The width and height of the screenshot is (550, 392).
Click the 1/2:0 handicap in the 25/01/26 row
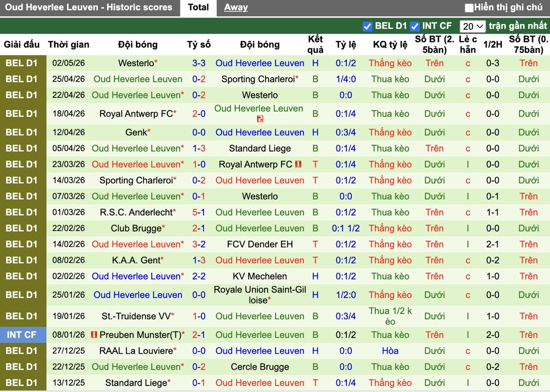tap(346, 295)
